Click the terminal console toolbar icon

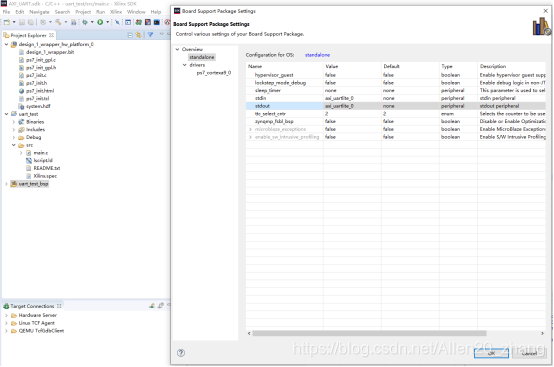pos(157,22)
